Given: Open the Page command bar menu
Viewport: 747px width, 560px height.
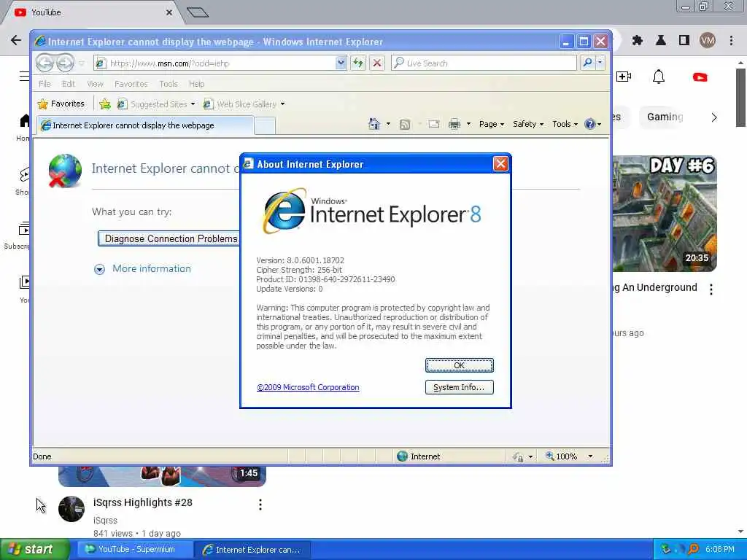Looking at the screenshot, I should point(491,124).
